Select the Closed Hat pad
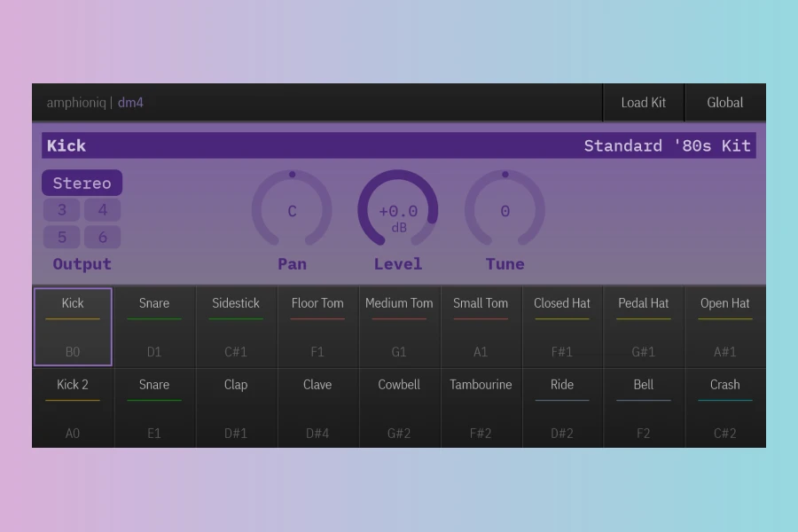 click(562, 326)
